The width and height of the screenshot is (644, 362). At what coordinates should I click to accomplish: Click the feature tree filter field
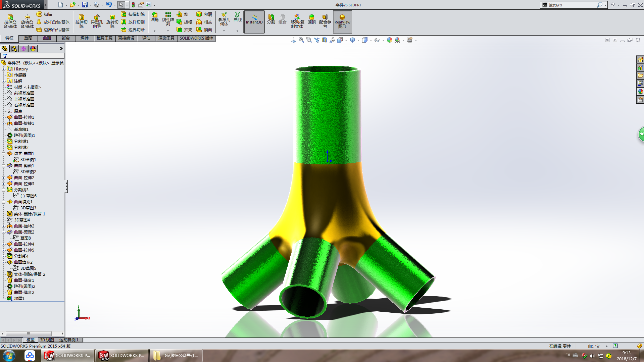(x=33, y=56)
